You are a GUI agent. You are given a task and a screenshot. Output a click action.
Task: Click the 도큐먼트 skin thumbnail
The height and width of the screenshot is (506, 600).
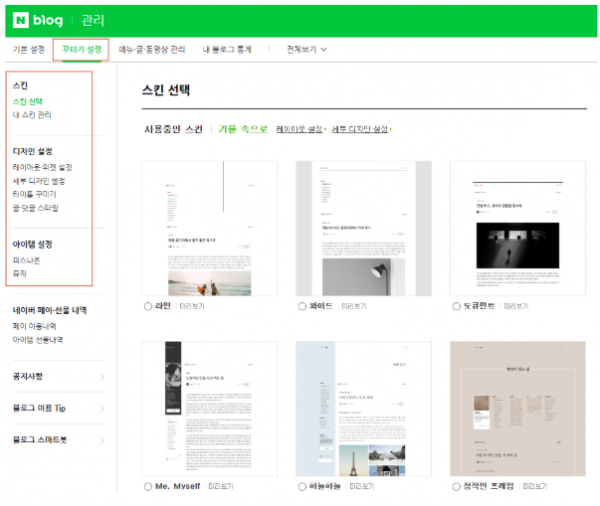pyautogui.click(x=518, y=228)
